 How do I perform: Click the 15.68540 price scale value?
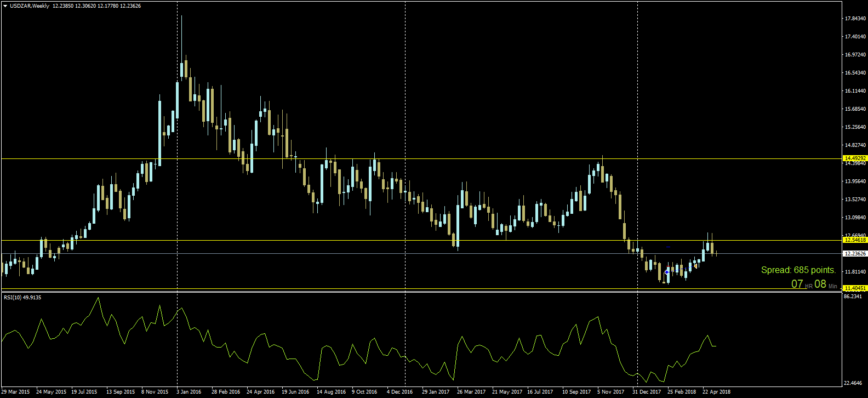855,109
